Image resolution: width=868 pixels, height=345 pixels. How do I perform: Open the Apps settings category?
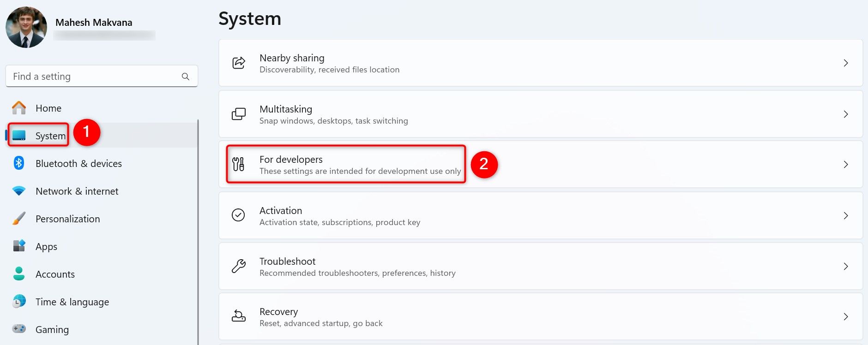(46, 246)
